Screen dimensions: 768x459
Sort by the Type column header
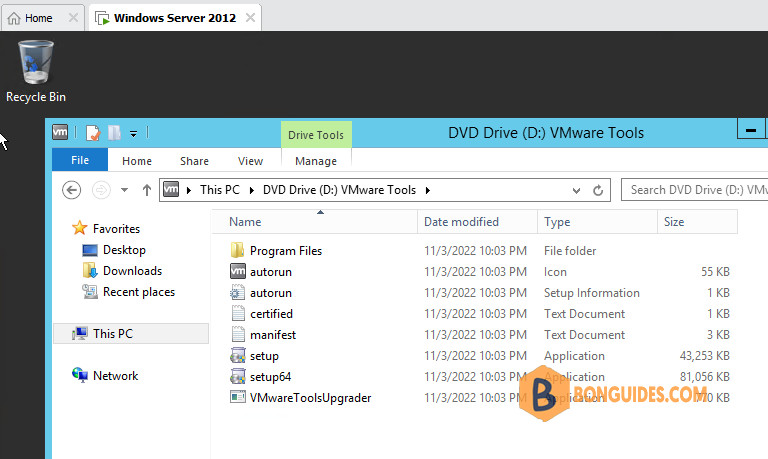598,222
